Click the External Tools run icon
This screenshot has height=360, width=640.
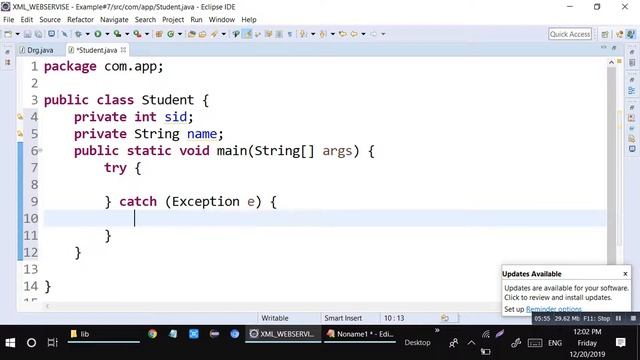[137, 34]
